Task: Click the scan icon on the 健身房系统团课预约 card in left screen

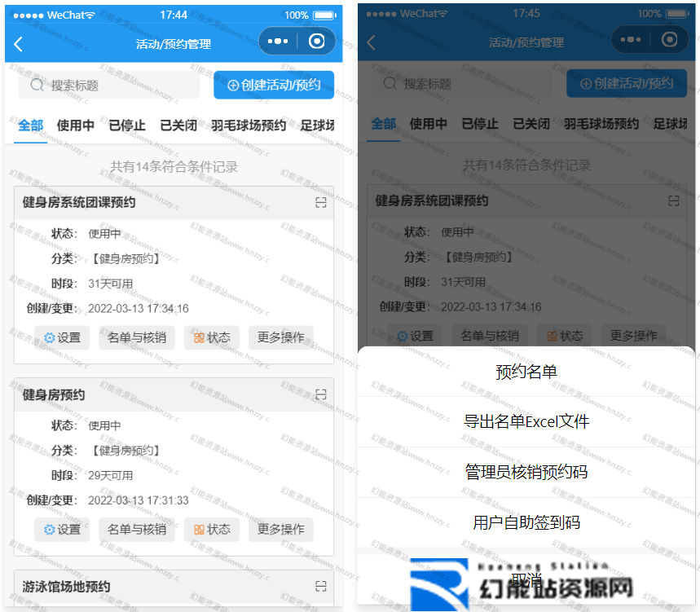Action: (x=321, y=203)
